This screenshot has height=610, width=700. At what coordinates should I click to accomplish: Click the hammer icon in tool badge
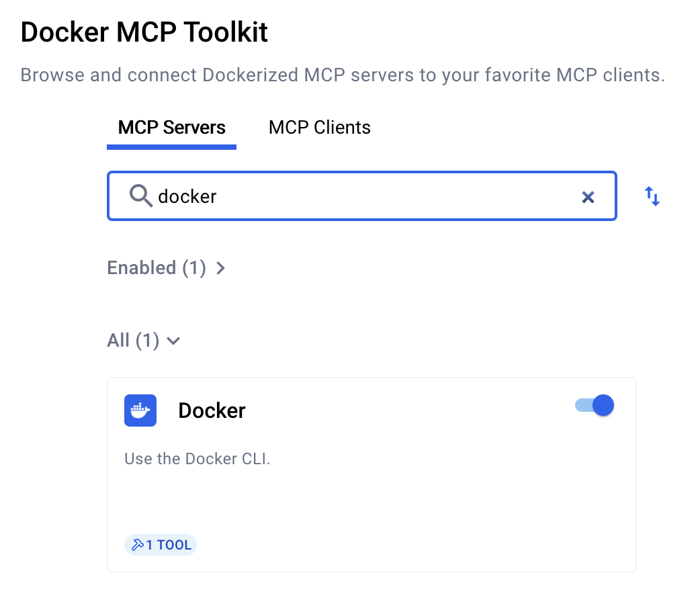tap(138, 545)
